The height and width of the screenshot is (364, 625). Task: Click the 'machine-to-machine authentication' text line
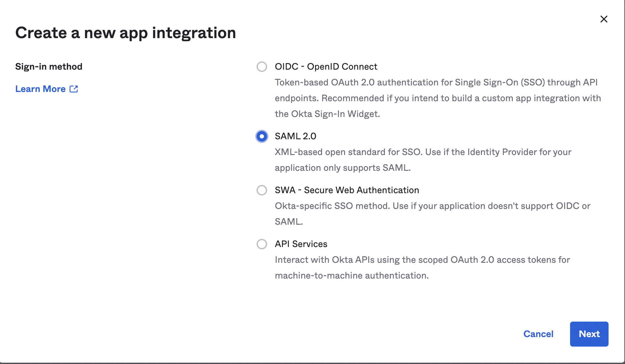[x=352, y=276]
